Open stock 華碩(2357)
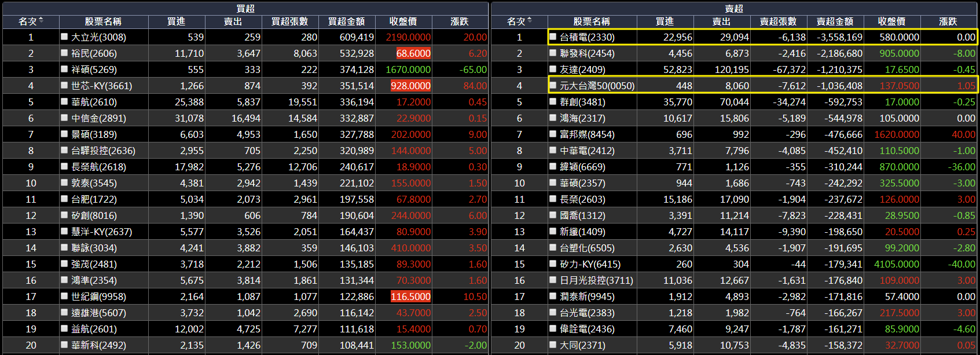The height and width of the screenshot is (355, 980). click(582, 183)
